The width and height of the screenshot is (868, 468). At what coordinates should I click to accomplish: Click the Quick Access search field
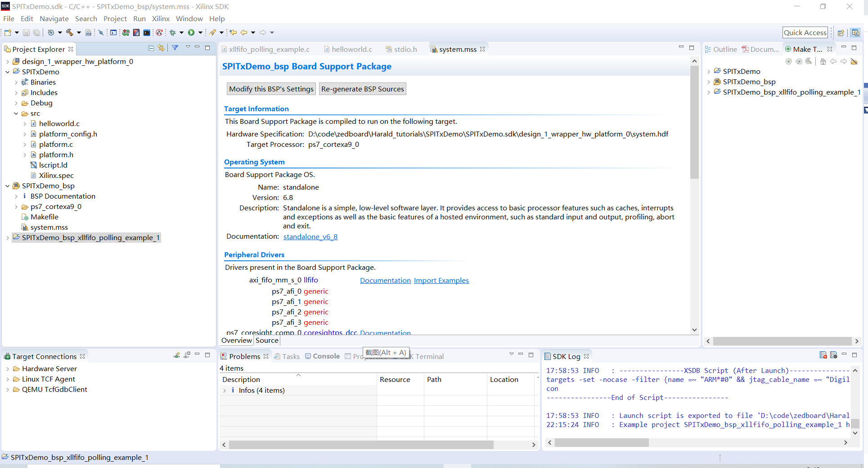(805, 32)
